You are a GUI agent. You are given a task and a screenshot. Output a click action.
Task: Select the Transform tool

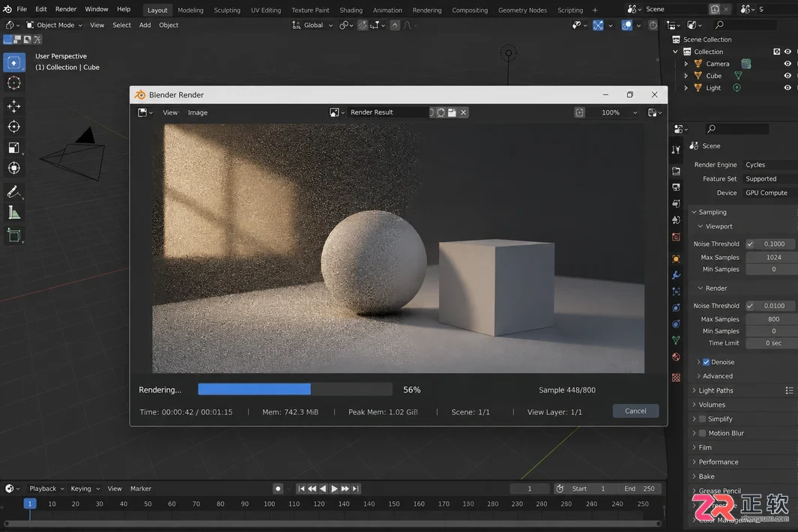[14, 168]
